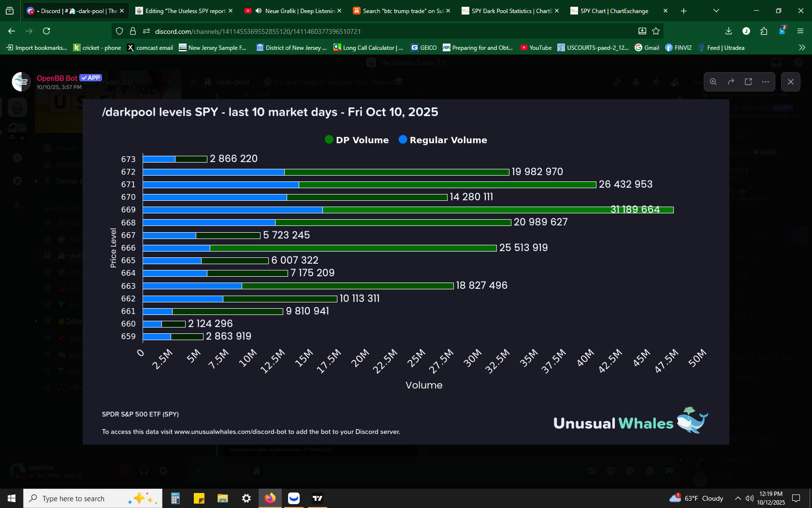The image size is (812, 508).
Task: Open the list all tabs dropdown arrow
Action: [716, 11]
